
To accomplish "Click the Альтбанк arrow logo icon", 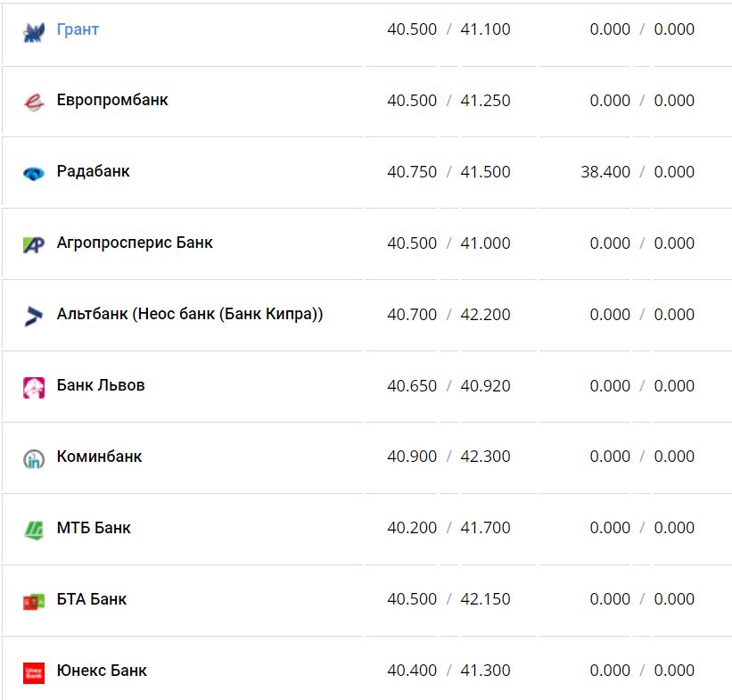I will [34, 316].
